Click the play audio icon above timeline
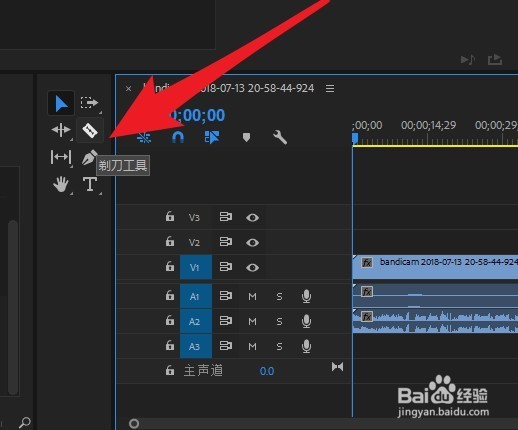Viewport: 518px width, 430px height. [467, 60]
